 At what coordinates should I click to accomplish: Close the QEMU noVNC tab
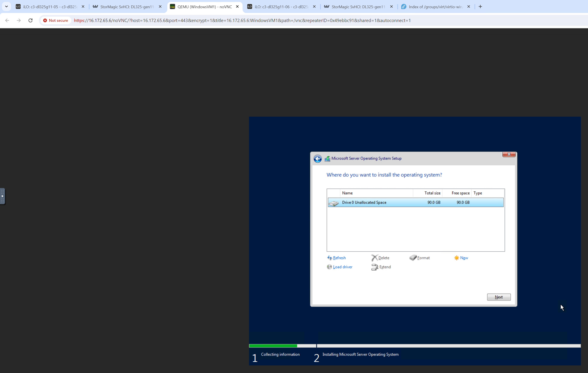click(x=237, y=6)
